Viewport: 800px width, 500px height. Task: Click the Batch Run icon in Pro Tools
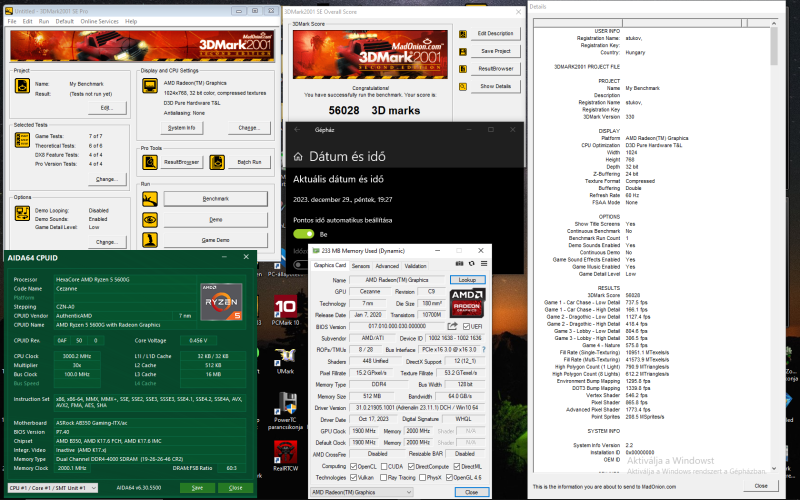217,162
